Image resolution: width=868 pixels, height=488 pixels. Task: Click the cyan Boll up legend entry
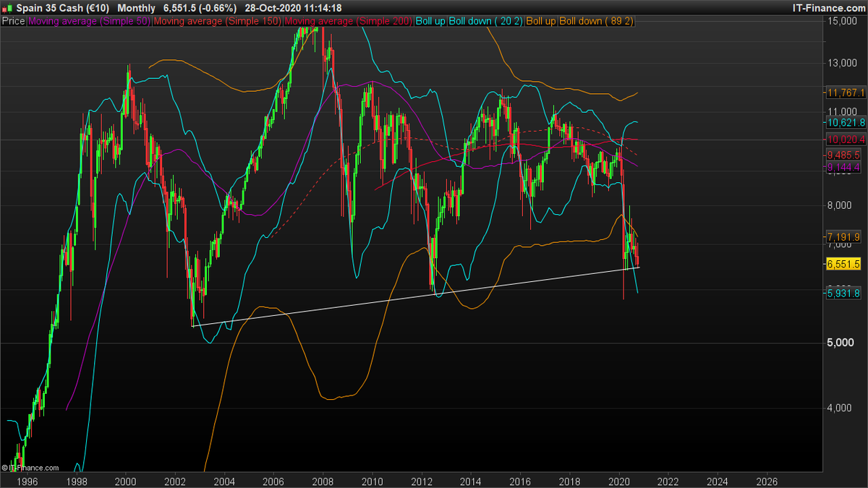[x=430, y=22]
